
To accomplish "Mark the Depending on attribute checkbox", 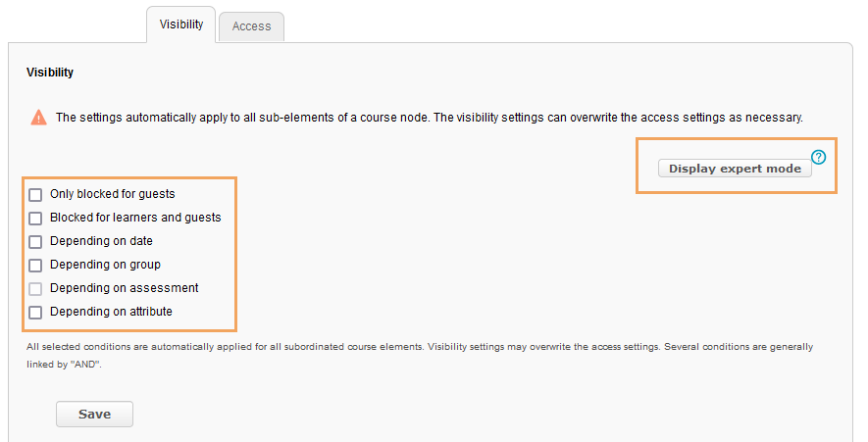I will pos(35,312).
